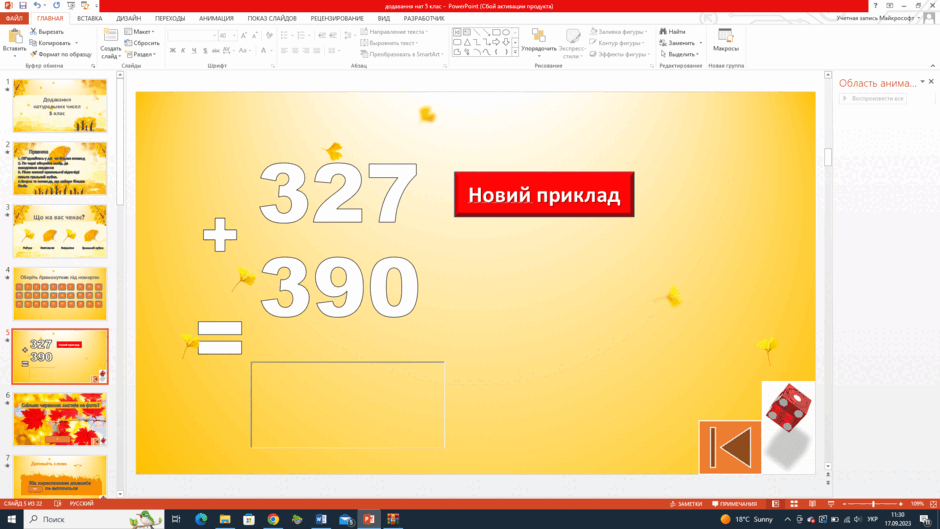The height and width of the screenshot is (529, 940).
Task: Expand shapes gallery more arrow
Action: [x=515, y=53]
